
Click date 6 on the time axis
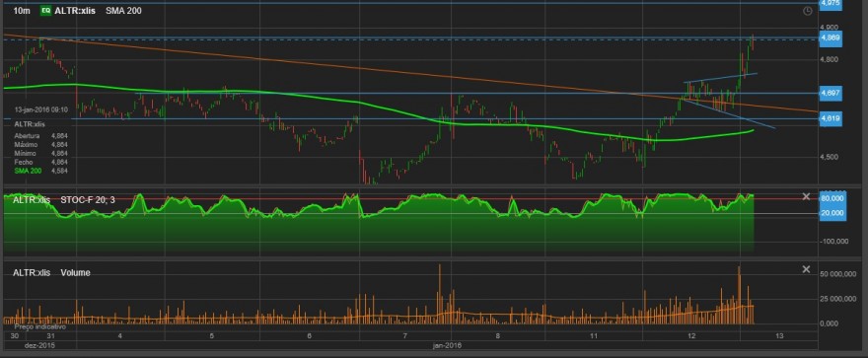(x=309, y=336)
